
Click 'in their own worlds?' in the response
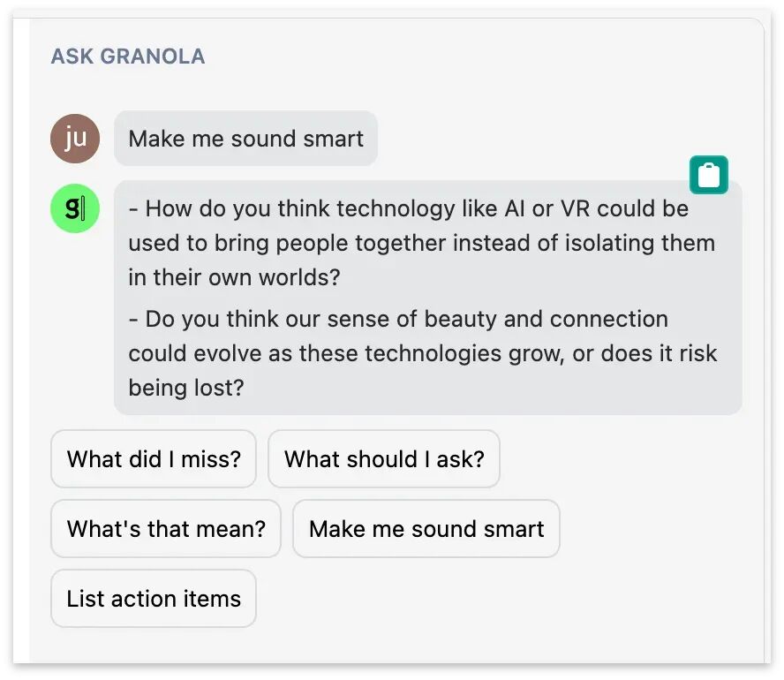[x=234, y=277]
